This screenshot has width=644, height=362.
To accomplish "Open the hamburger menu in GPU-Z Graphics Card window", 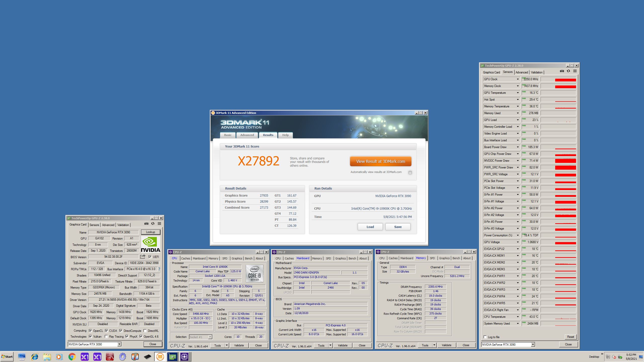I will (x=159, y=224).
